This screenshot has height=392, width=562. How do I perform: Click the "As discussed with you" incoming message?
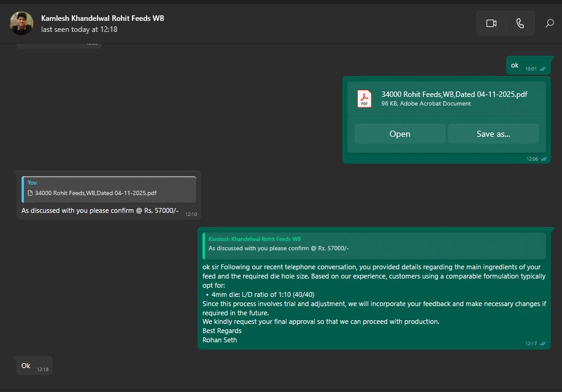99,211
